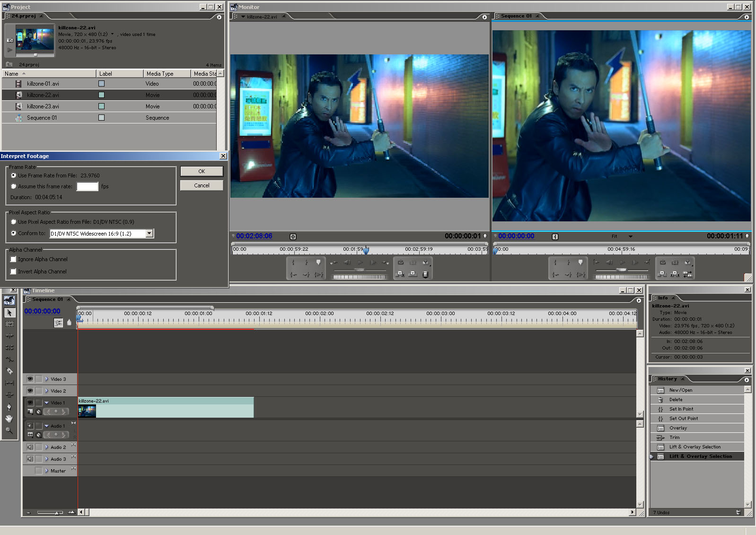Image resolution: width=756 pixels, height=535 pixels.
Task: Click Go to In Point in Source monitor
Action: (293, 274)
